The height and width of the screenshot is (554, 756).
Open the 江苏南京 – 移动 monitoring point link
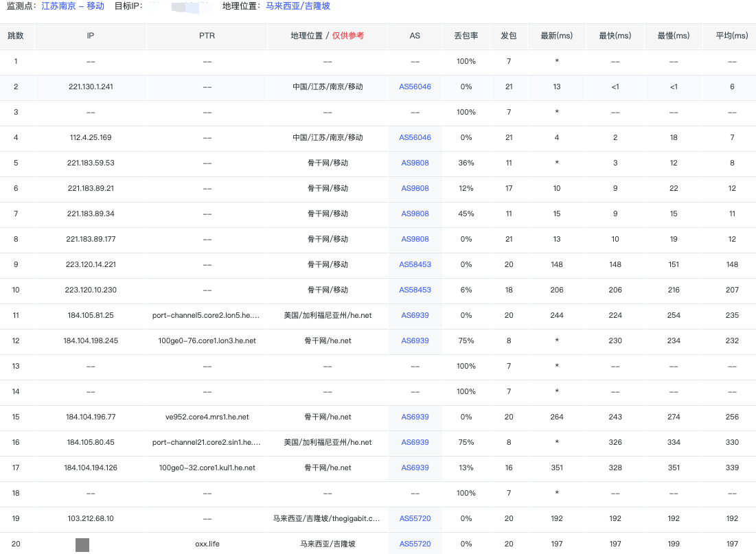pos(73,6)
